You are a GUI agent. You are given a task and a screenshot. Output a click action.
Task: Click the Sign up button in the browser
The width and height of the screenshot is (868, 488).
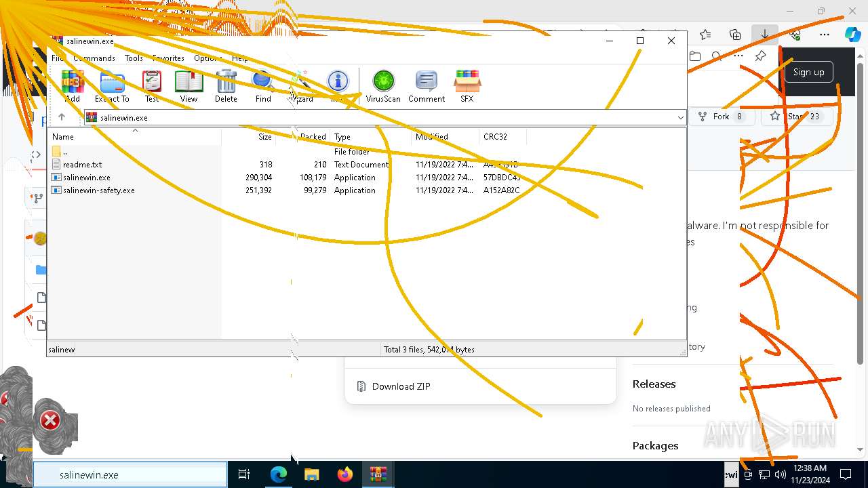pos(808,72)
